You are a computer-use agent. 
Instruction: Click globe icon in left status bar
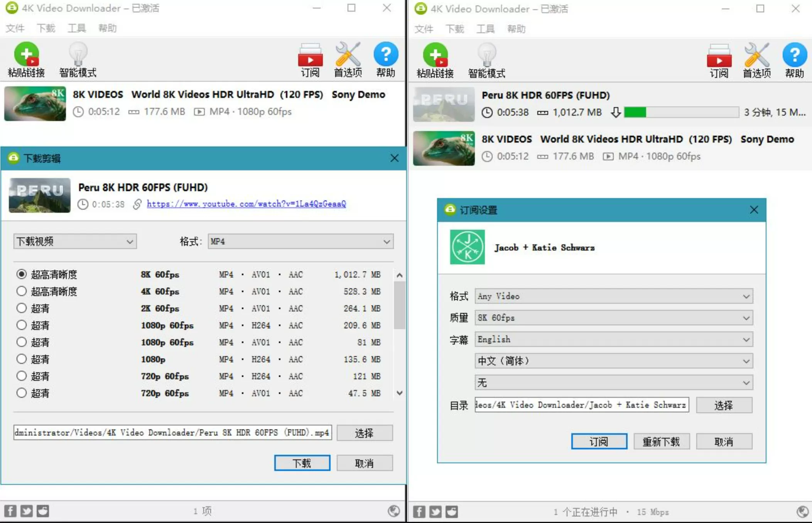coord(393,511)
